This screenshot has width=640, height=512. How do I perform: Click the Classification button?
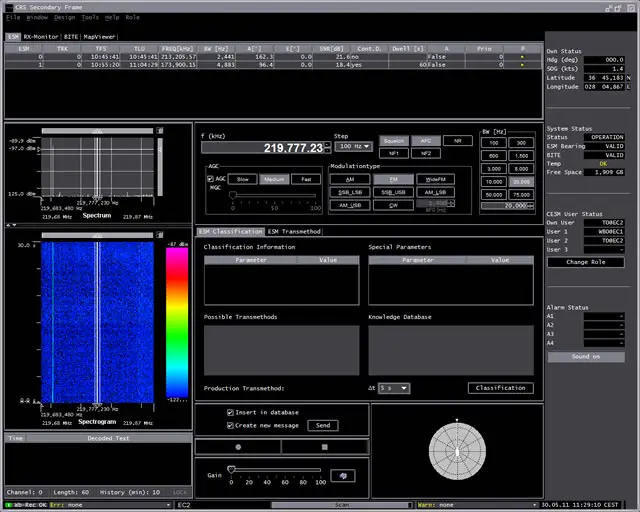pyautogui.click(x=500, y=388)
